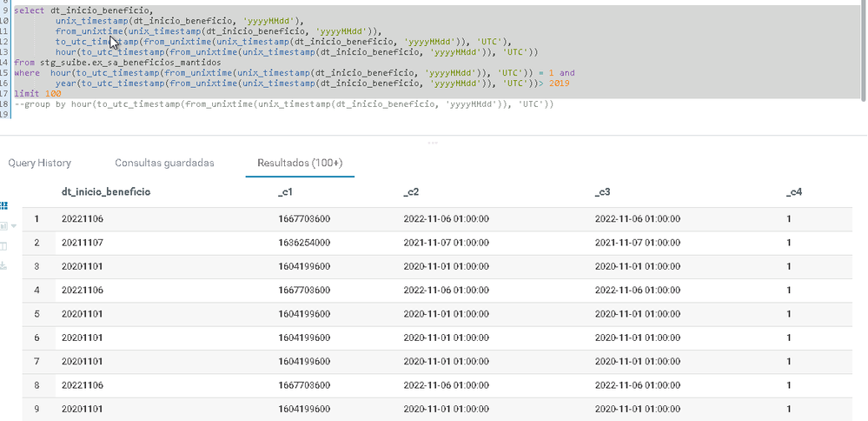Click row 4 date cell 20221106
Image resolution: width=868 pixels, height=421 pixels.
point(83,291)
